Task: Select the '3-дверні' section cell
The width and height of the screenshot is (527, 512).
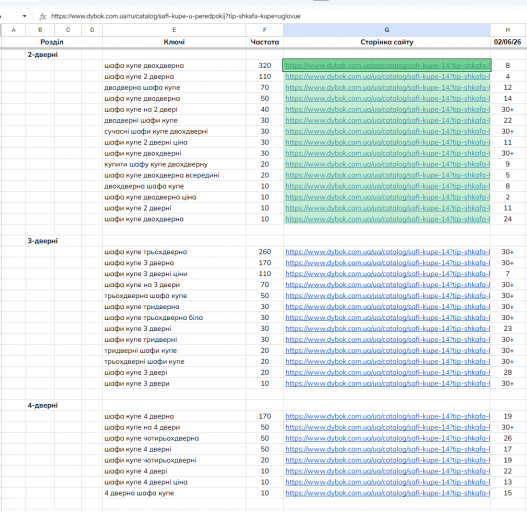Action: pos(43,241)
